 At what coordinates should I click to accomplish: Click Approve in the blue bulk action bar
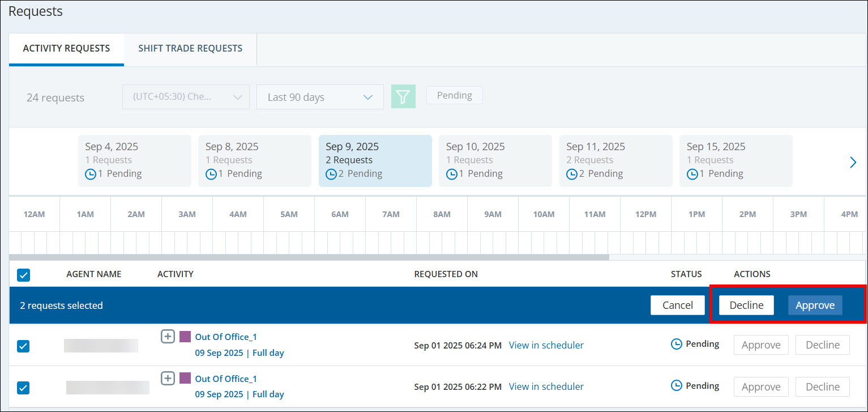(x=815, y=305)
